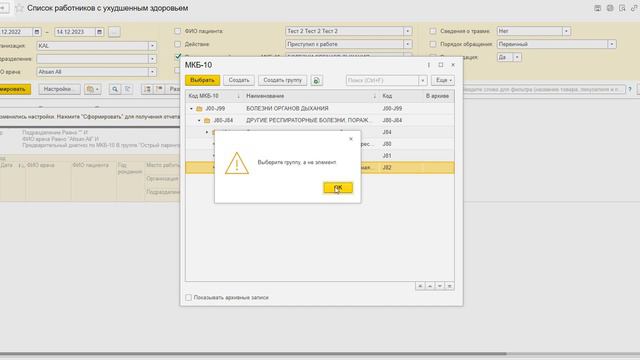Open the report variants icon dropdown

(93, 89)
